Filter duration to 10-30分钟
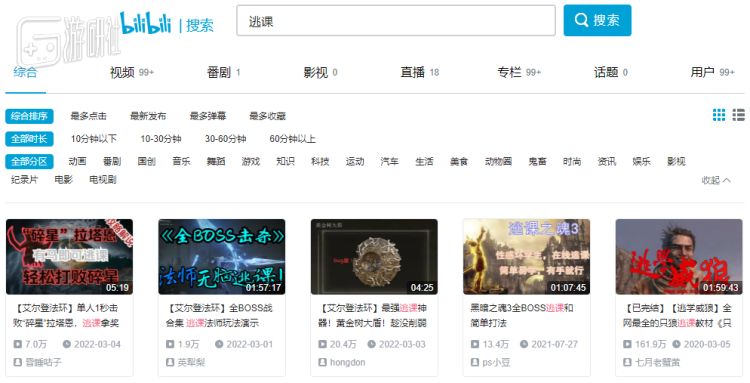 click(161, 139)
